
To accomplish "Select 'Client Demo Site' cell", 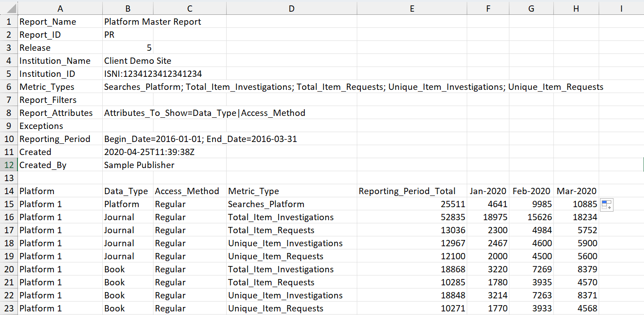I will [138, 61].
